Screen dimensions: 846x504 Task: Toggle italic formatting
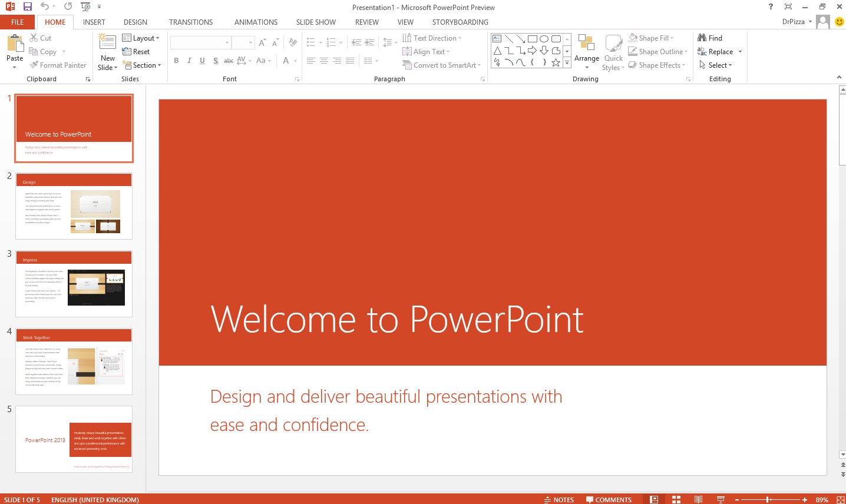[x=189, y=60]
